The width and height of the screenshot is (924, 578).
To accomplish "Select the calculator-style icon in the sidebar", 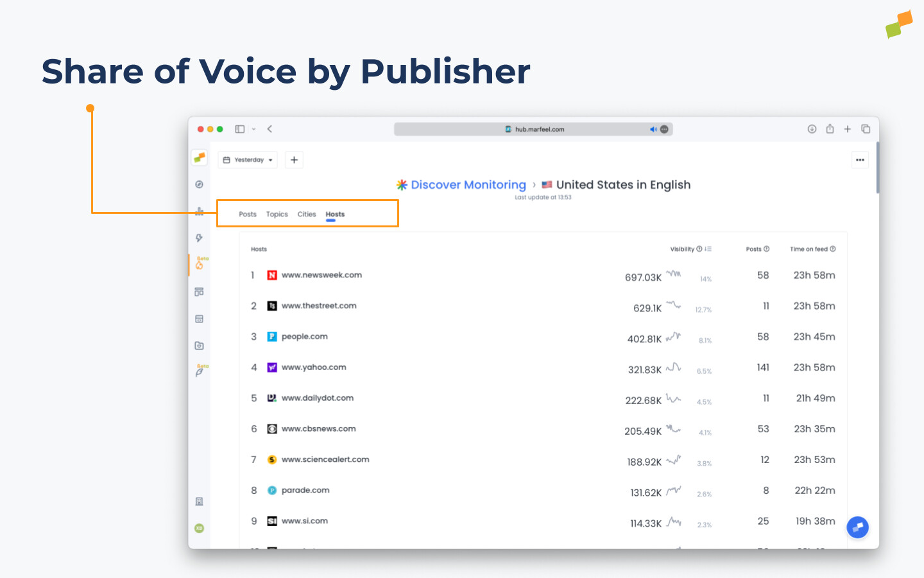I will pyautogui.click(x=199, y=319).
